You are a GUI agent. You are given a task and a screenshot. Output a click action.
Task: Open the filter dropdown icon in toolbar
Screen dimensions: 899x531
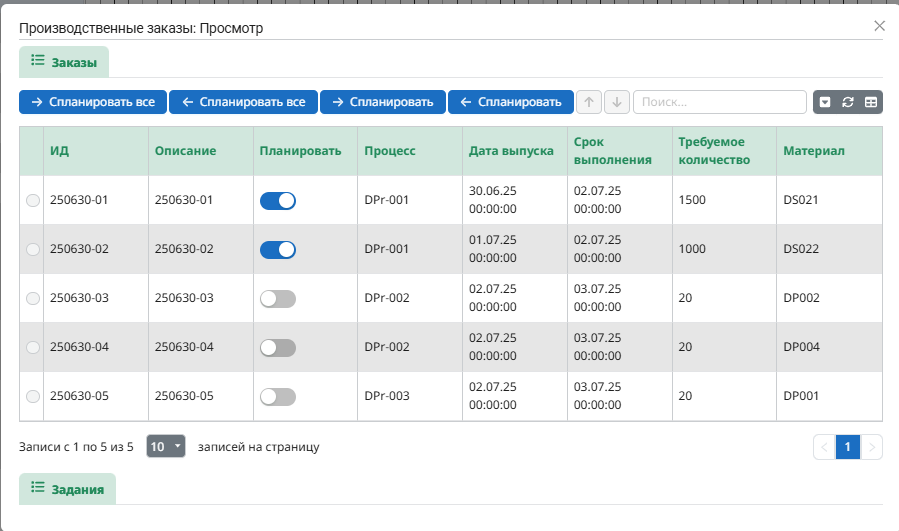pos(825,102)
